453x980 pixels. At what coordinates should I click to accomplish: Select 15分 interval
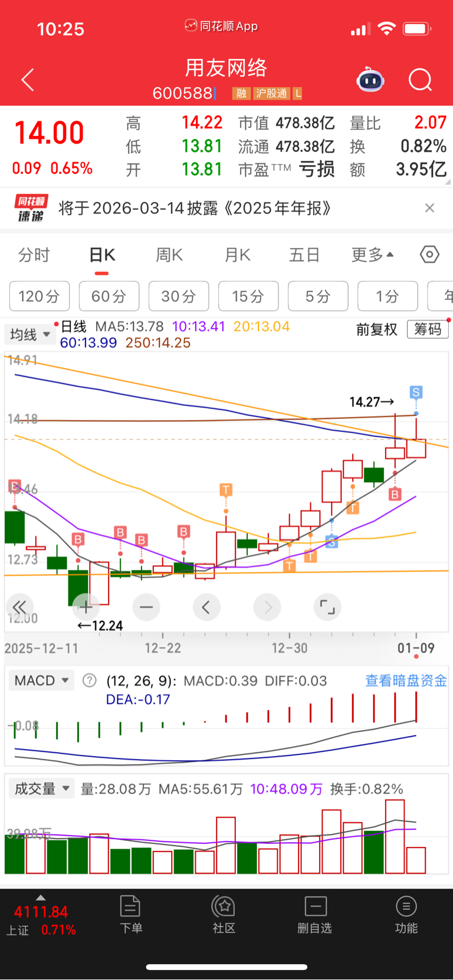coord(248,296)
